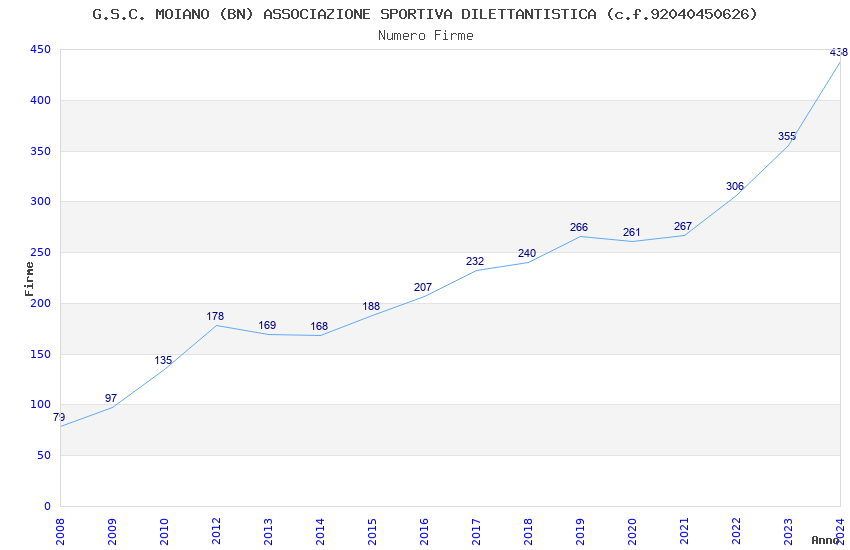Screen dimensions: 850x550
Task: Click the data label 97
Action: click(111, 398)
